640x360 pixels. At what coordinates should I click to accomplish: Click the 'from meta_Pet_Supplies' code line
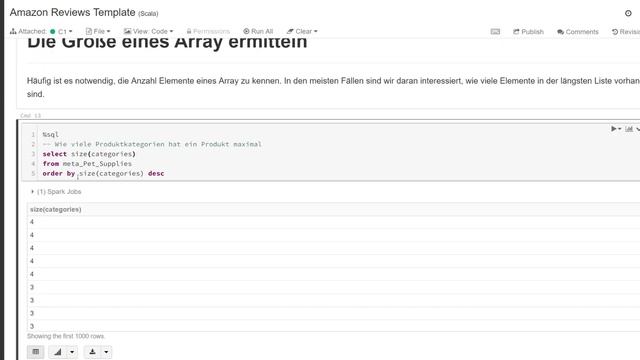[87, 164]
